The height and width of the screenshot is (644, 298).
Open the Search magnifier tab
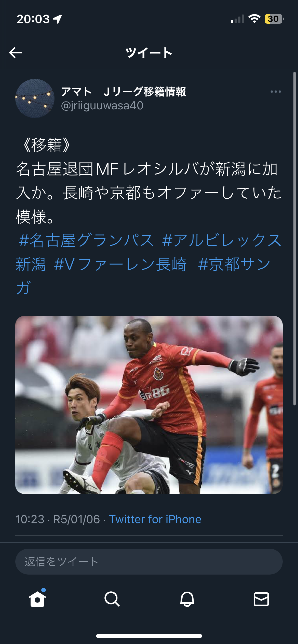(112, 599)
